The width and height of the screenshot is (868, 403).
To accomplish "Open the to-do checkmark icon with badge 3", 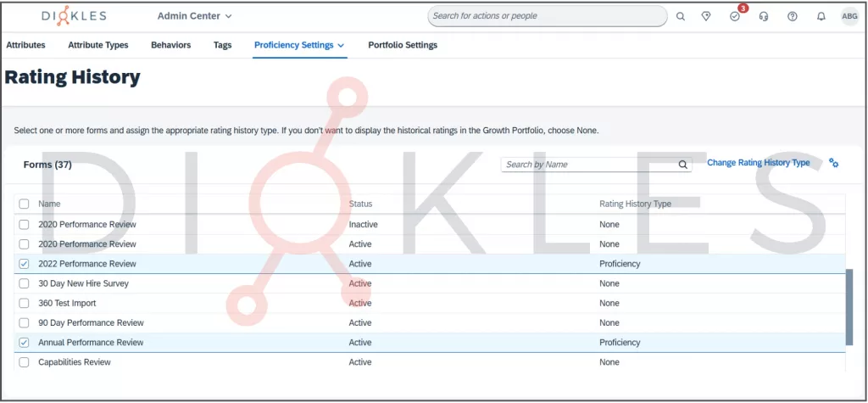I will 735,16.
